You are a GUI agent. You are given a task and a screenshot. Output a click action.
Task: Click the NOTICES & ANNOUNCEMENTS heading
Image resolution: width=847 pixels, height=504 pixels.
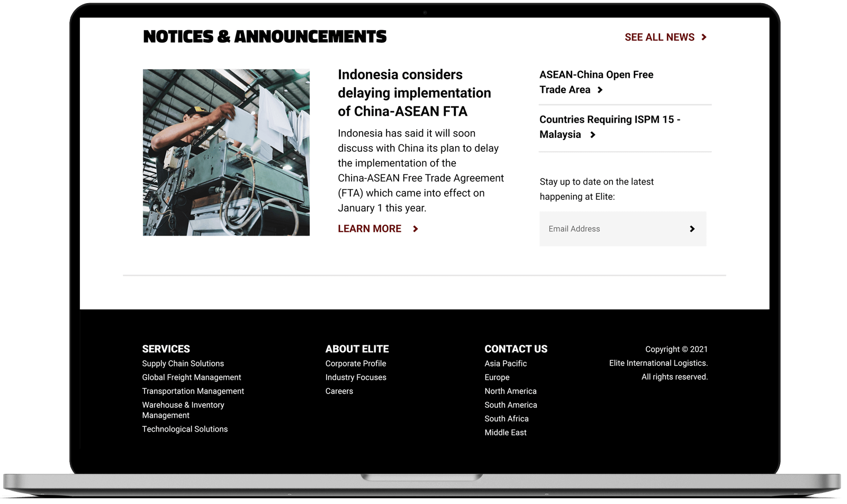tap(265, 36)
